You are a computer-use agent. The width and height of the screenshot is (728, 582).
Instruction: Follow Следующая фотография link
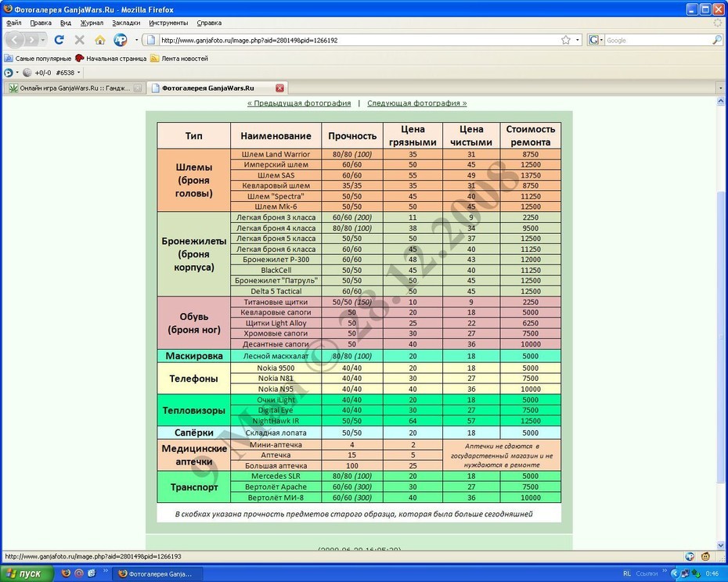(417, 103)
